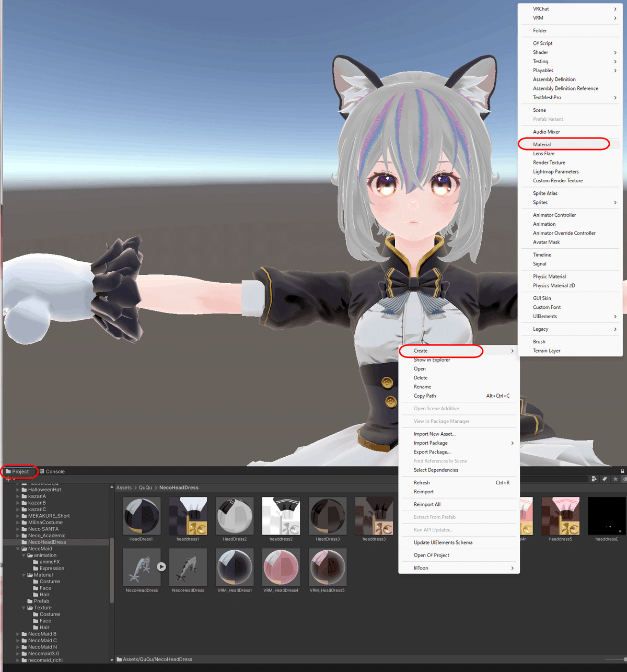The image size is (627, 672).
Task: Choose Animator Controller menu item
Action: pos(570,215)
